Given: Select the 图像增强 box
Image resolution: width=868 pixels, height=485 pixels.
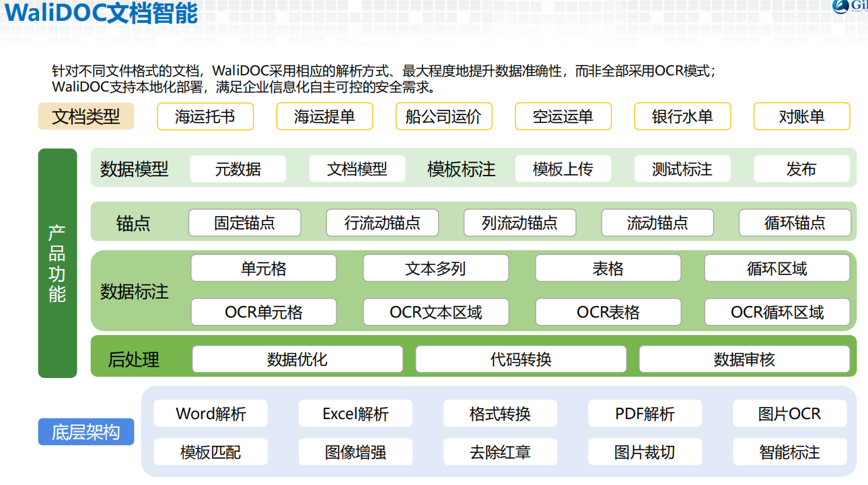Looking at the screenshot, I should [355, 452].
